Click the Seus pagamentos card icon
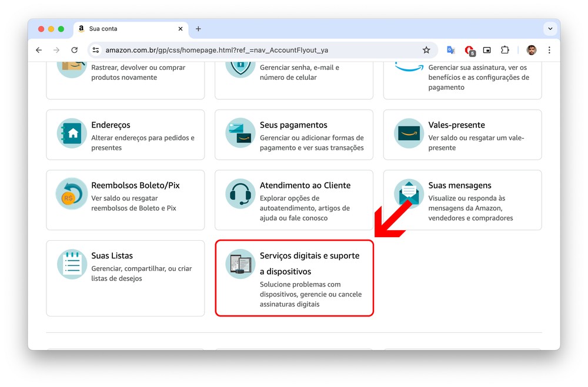The width and height of the screenshot is (588, 387). tap(240, 133)
